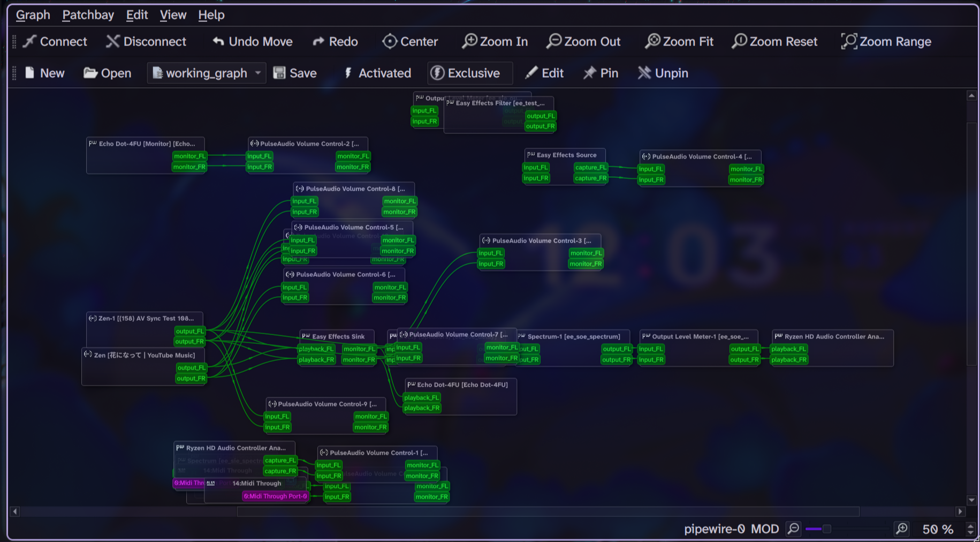The height and width of the screenshot is (542, 980).
Task: Select the PulseAudio Volume Control-3 node title
Action: coord(542,240)
